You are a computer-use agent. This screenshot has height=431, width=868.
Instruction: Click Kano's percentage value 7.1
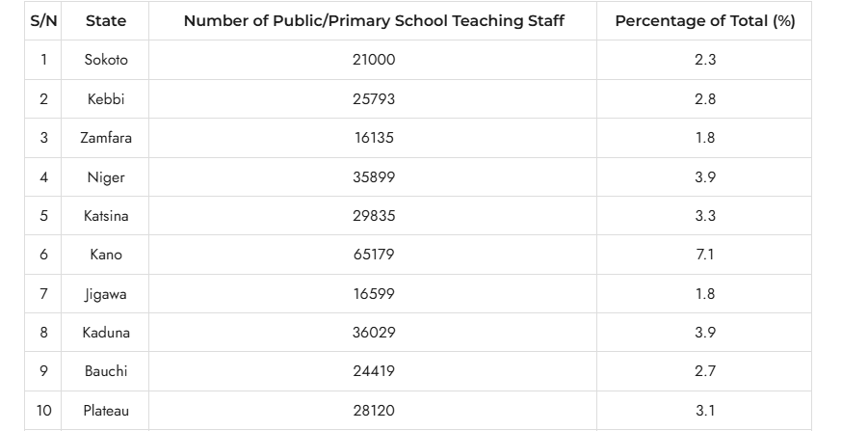pyautogui.click(x=704, y=255)
